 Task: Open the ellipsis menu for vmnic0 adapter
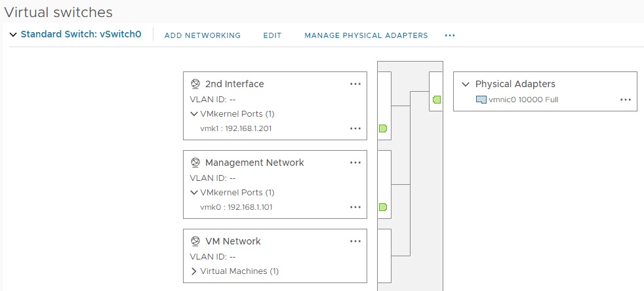pos(625,100)
